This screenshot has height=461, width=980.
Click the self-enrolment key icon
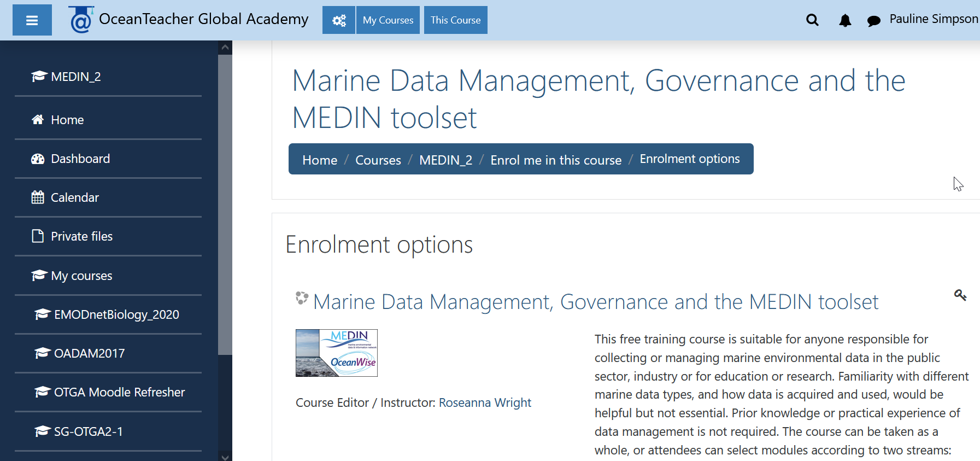point(960,295)
